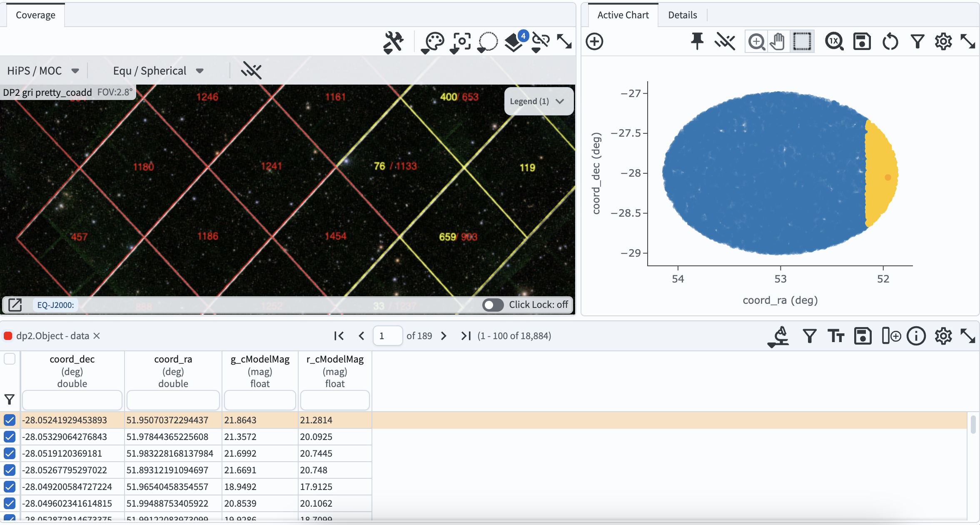The width and height of the screenshot is (980, 525).
Task: Sort by g_cModelMag column header
Action: click(x=260, y=359)
